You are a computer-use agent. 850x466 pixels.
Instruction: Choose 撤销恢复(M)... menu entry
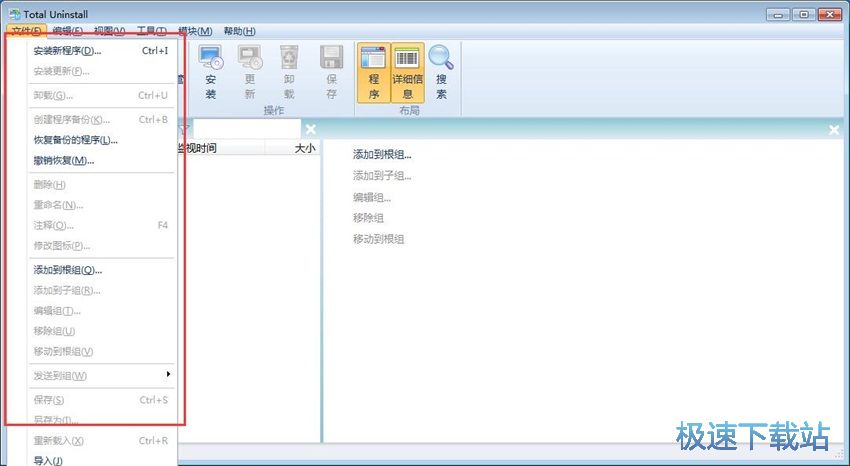point(101,160)
